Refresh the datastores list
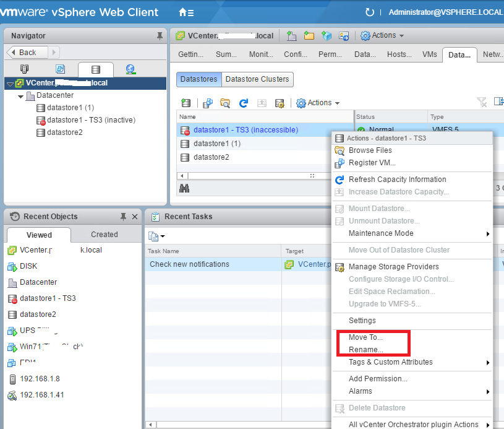The width and height of the screenshot is (504, 429). pos(244,102)
